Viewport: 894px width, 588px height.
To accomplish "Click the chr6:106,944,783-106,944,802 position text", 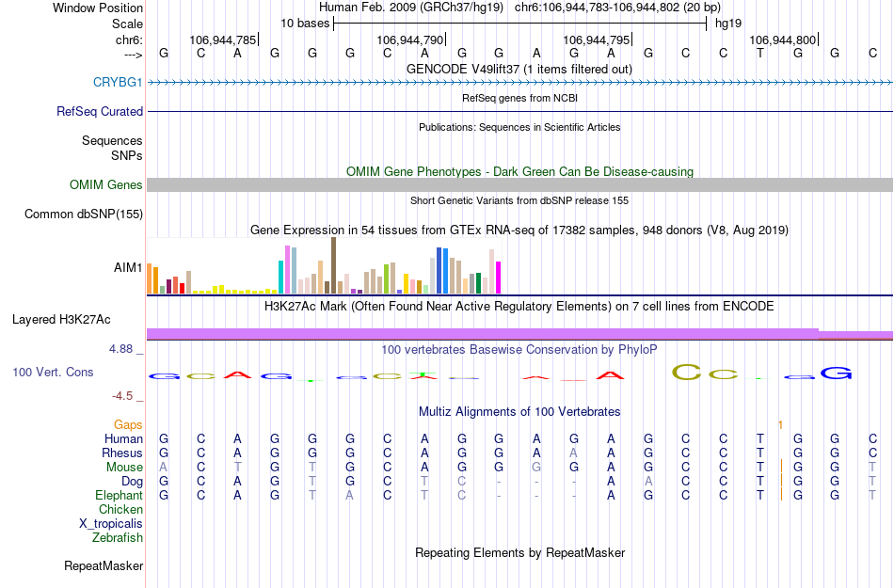I will [x=617, y=8].
